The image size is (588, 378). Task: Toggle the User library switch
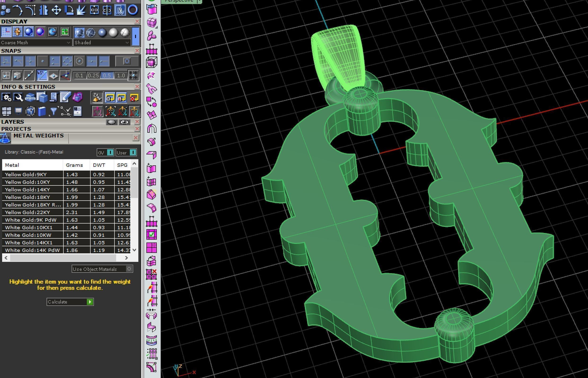pyautogui.click(x=126, y=152)
